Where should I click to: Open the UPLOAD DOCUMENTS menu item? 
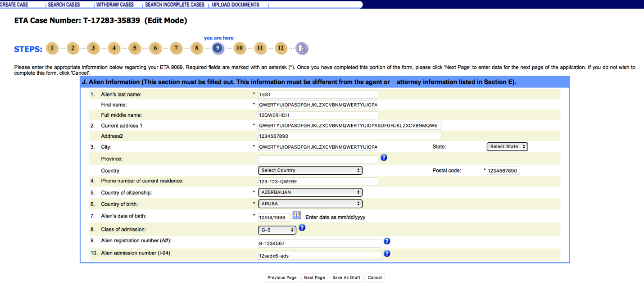(236, 5)
